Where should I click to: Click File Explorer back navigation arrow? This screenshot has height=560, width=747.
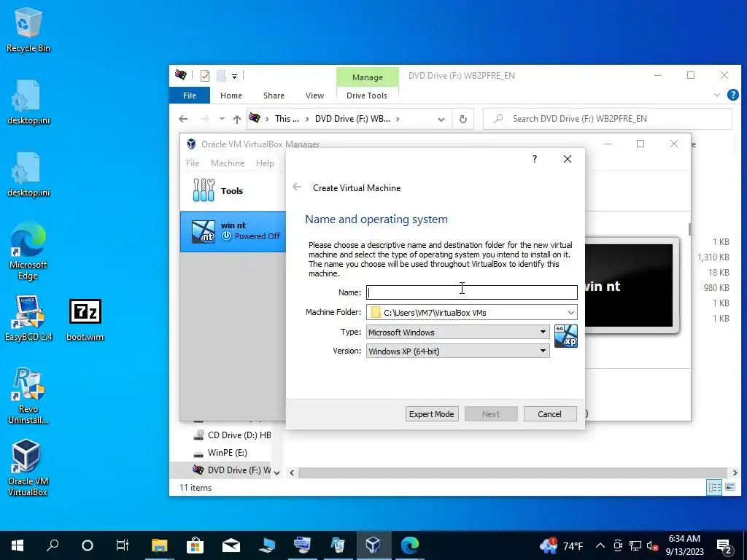[183, 119]
